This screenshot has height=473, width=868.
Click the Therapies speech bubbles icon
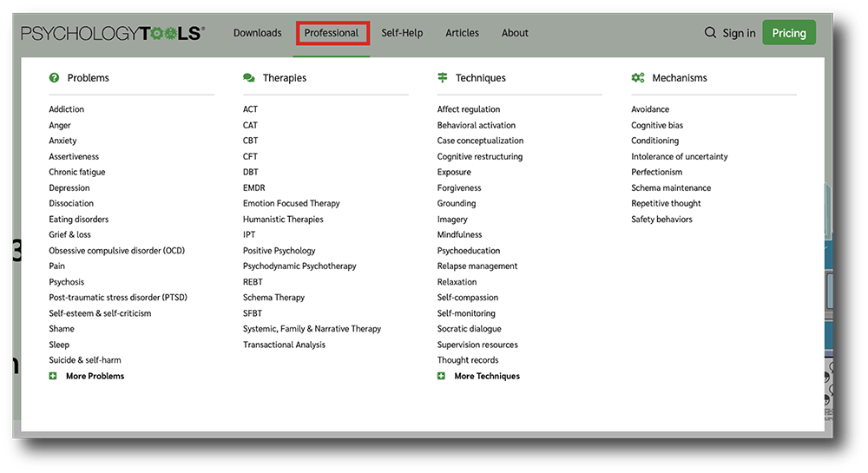[x=248, y=78]
